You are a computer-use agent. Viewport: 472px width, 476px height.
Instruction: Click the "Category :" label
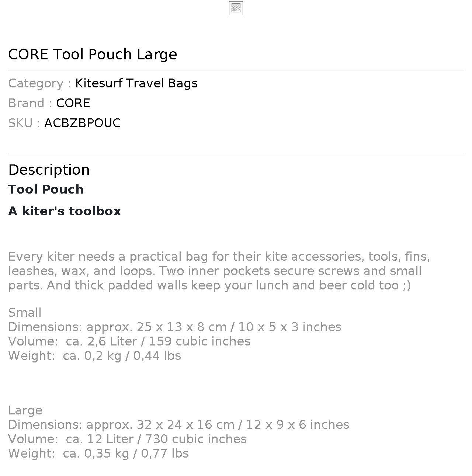40,83
